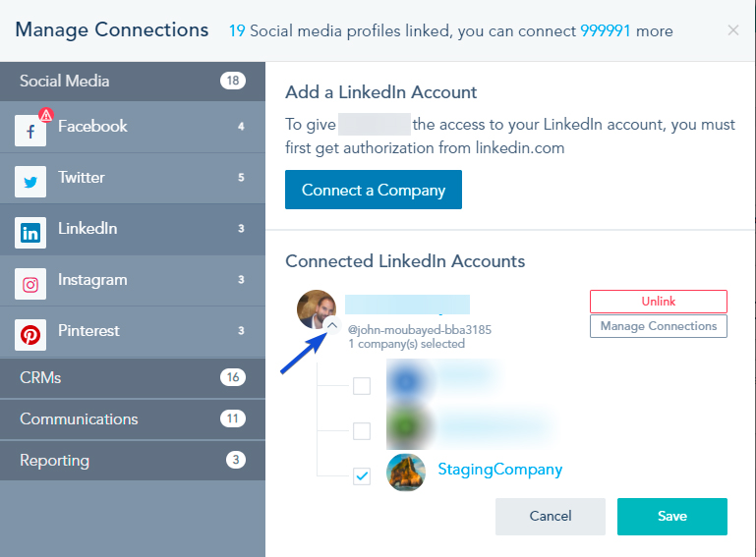Click the Instagram camera icon
This screenshot has width=756, height=557.
(x=30, y=284)
